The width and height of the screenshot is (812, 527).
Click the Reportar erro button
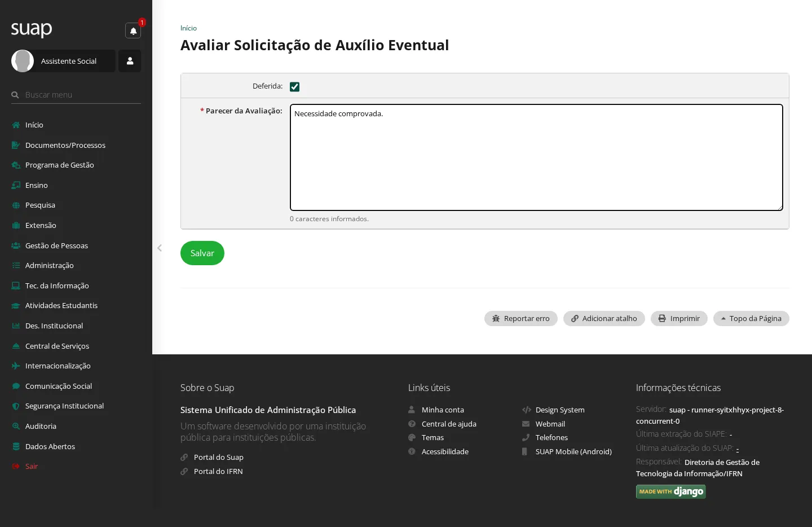click(521, 319)
